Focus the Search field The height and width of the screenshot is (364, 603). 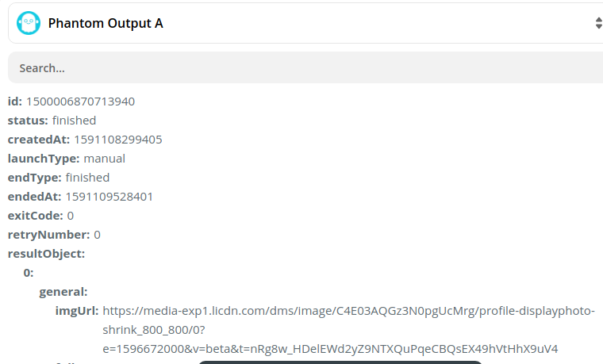(x=305, y=67)
